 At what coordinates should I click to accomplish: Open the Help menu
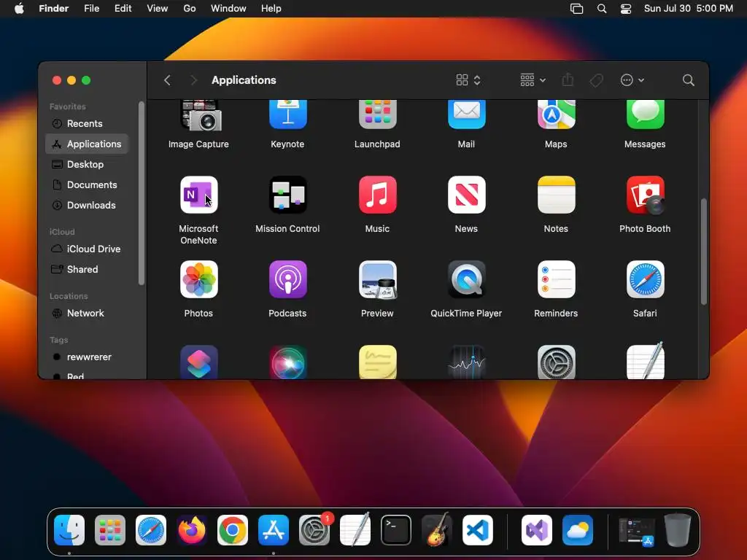pos(271,9)
